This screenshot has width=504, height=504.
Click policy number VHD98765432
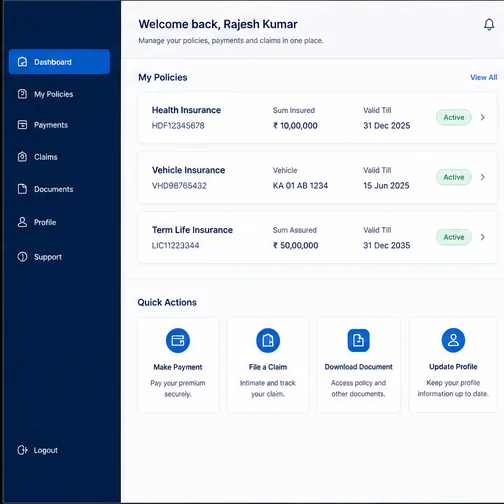click(179, 186)
